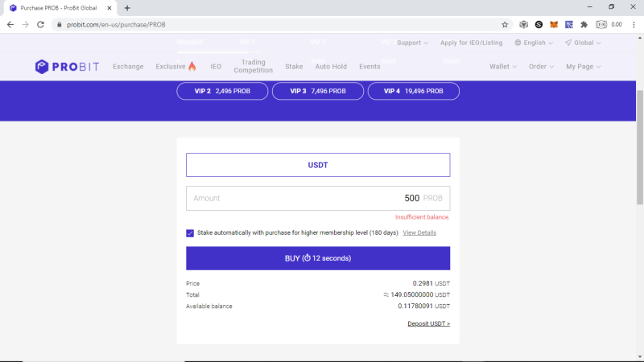
Task: Click the Exclusive flame icon
Action: point(192,67)
